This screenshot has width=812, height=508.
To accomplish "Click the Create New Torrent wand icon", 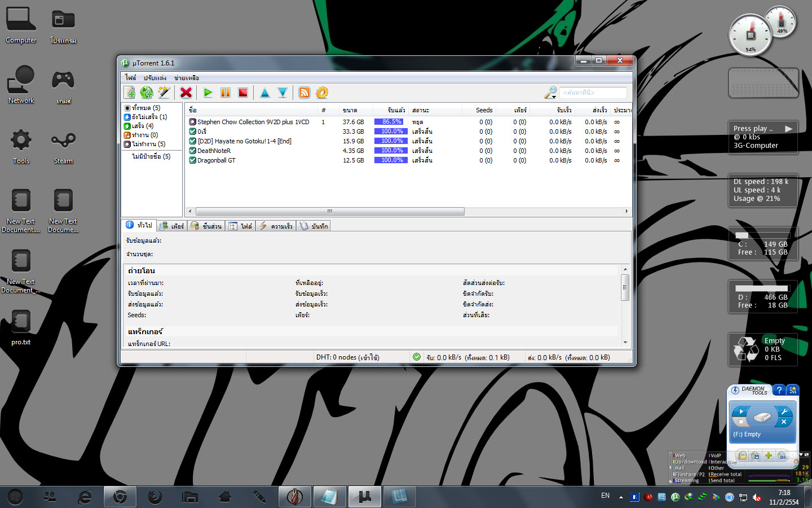I will point(164,93).
